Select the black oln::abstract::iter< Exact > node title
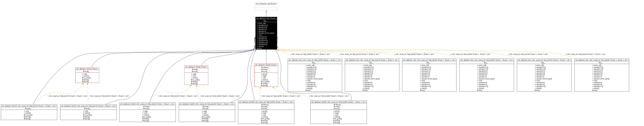The height and width of the screenshot is (126, 644). 266,18
